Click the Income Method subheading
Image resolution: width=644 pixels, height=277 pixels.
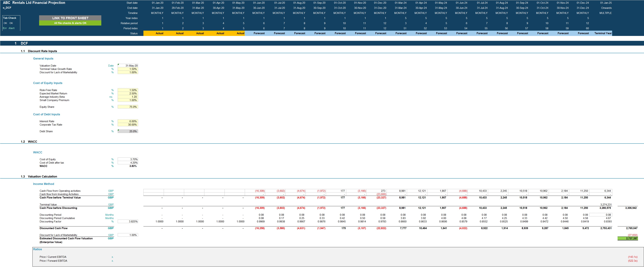click(44, 184)
